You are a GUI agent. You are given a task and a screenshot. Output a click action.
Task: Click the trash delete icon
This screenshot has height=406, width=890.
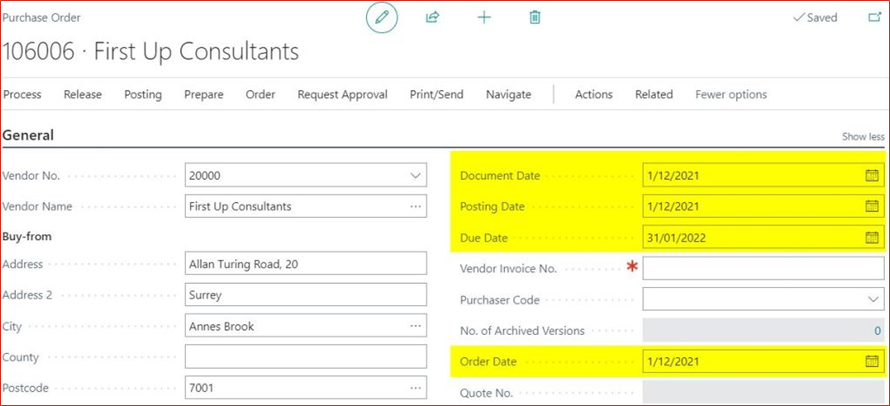coord(535,18)
